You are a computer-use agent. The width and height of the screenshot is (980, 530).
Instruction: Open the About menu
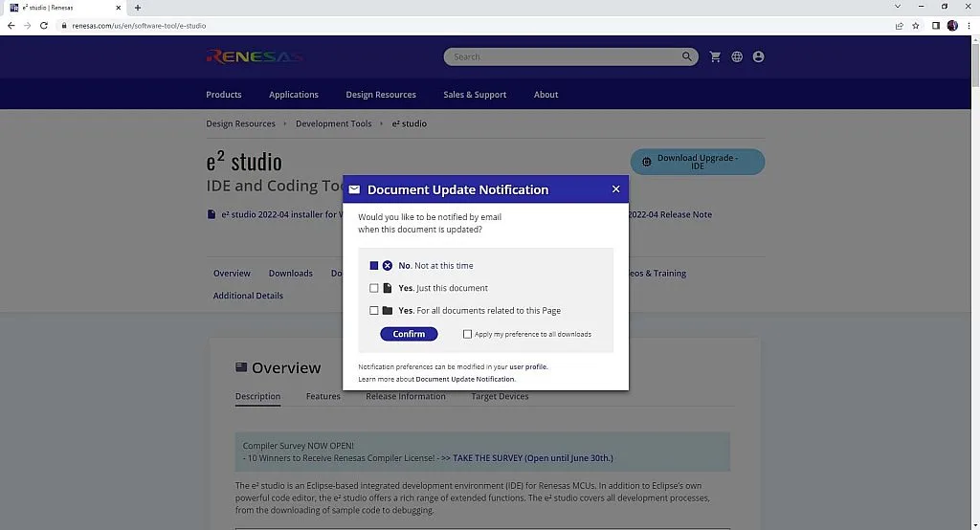click(x=546, y=95)
